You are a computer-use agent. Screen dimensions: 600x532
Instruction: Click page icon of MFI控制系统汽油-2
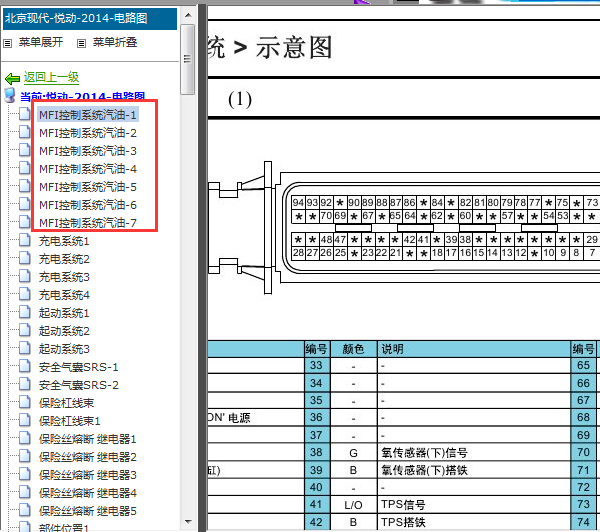pos(25,132)
